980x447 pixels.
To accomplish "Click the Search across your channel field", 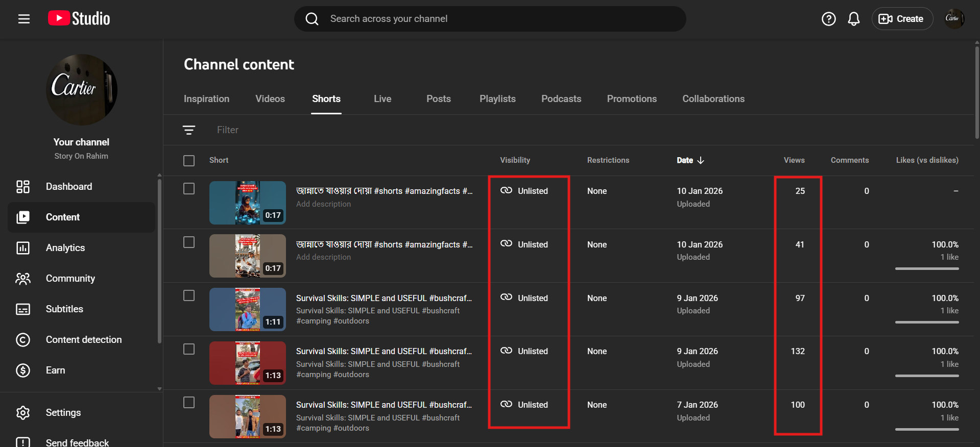I will (490, 19).
